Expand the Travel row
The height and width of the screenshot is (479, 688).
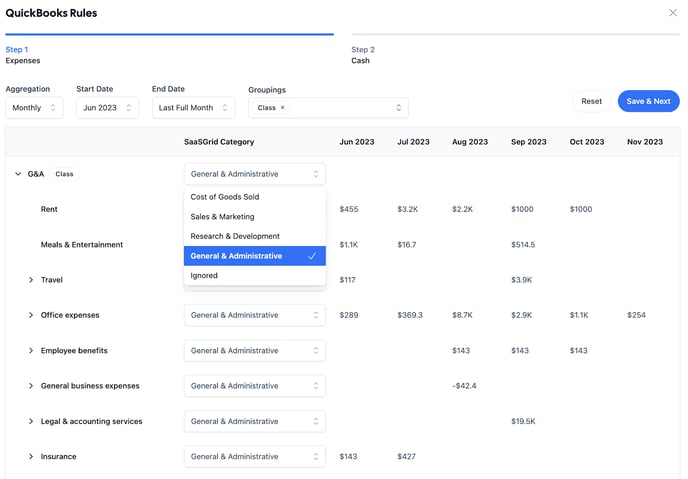31,280
